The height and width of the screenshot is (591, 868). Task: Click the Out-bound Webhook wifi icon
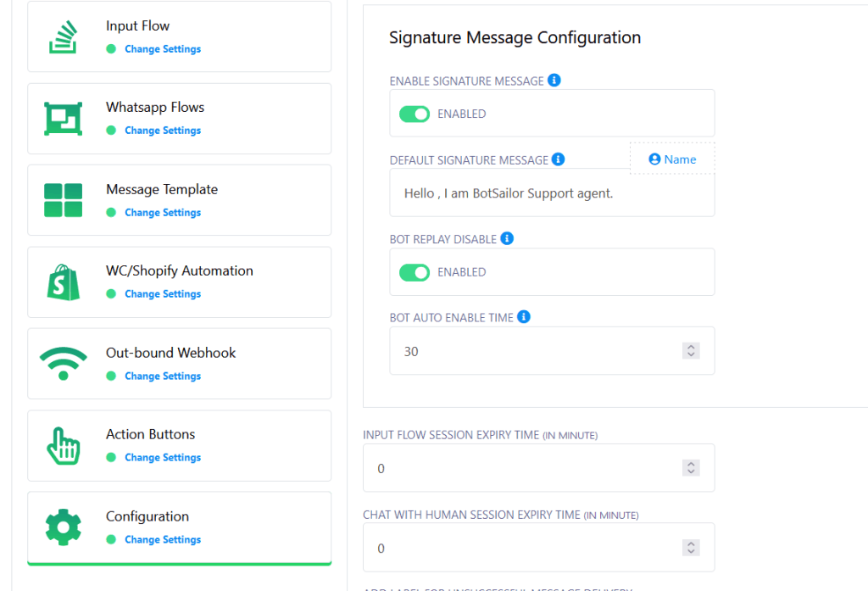pos(63,363)
